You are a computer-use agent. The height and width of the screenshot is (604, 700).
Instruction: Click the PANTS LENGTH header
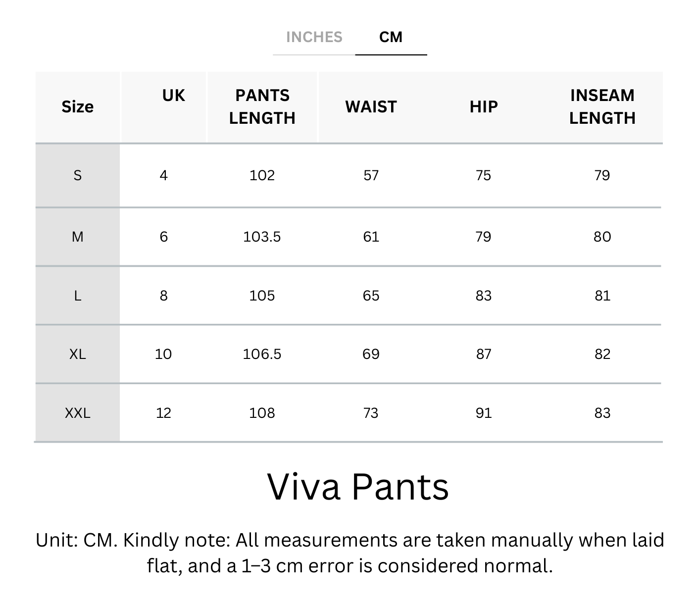[262, 107]
